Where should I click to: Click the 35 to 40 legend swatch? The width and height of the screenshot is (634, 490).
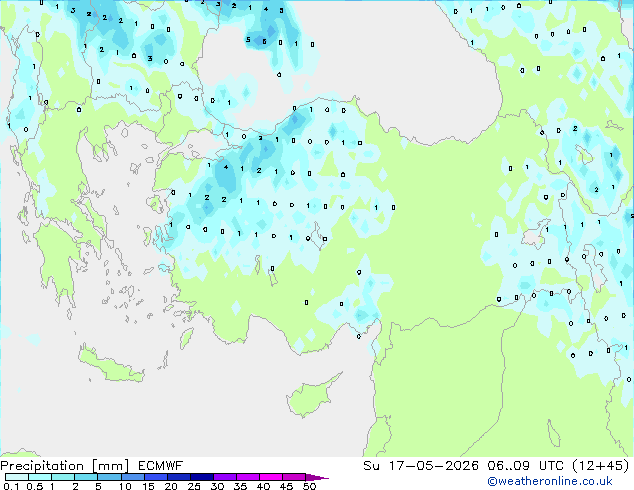click(x=247, y=477)
